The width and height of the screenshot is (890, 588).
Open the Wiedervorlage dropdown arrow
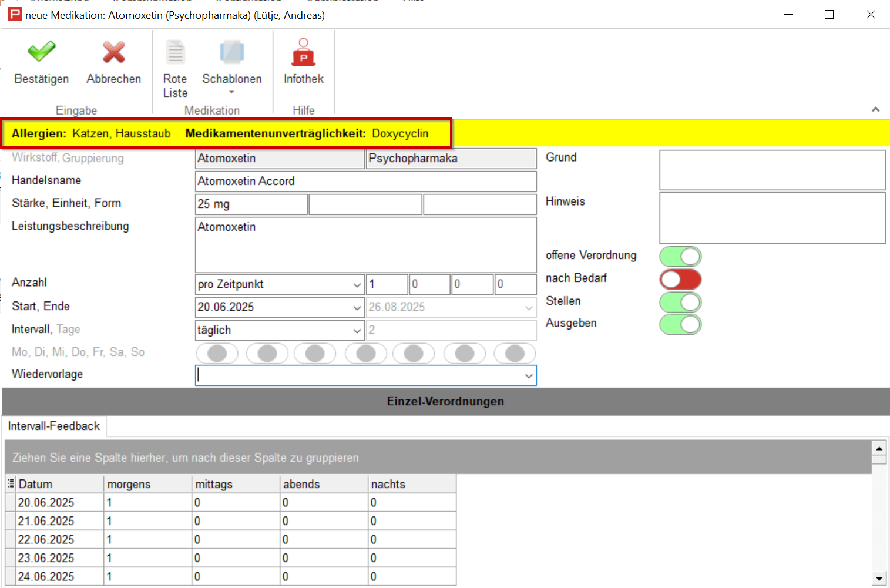tap(529, 376)
